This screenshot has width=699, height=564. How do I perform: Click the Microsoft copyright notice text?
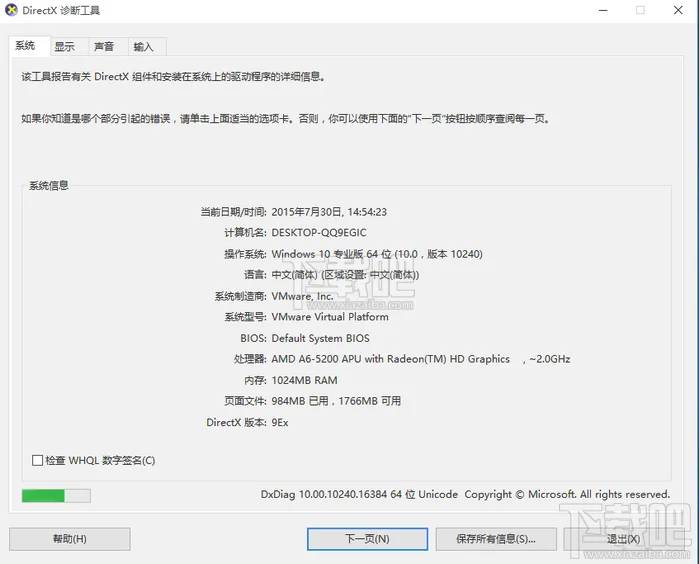[x=567, y=494]
